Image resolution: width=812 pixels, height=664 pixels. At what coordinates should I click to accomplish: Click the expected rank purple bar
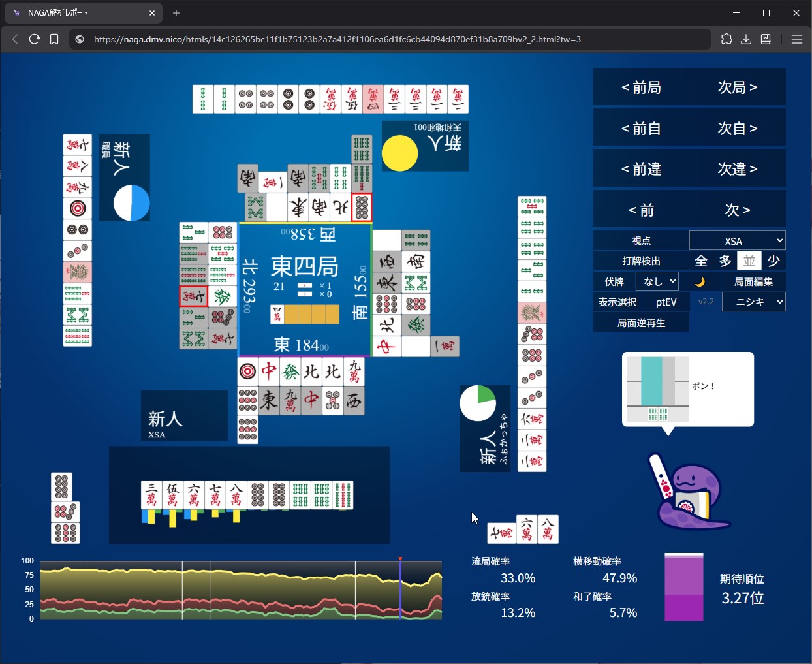[x=683, y=587]
